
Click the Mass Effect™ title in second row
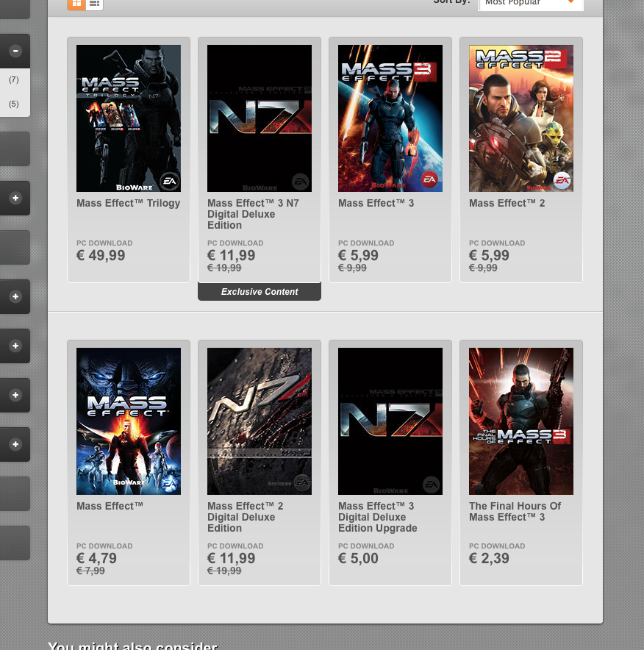coord(110,506)
